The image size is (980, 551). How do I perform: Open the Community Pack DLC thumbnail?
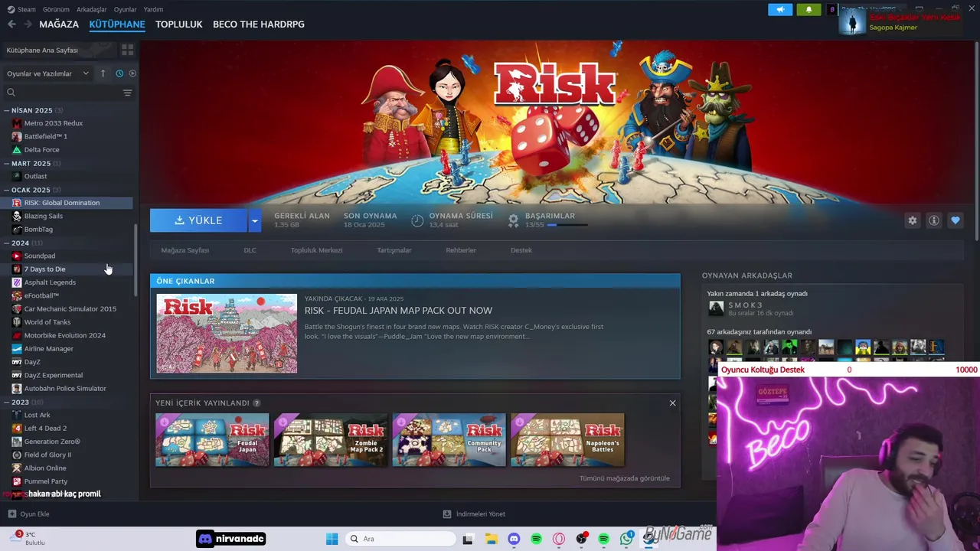point(449,440)
